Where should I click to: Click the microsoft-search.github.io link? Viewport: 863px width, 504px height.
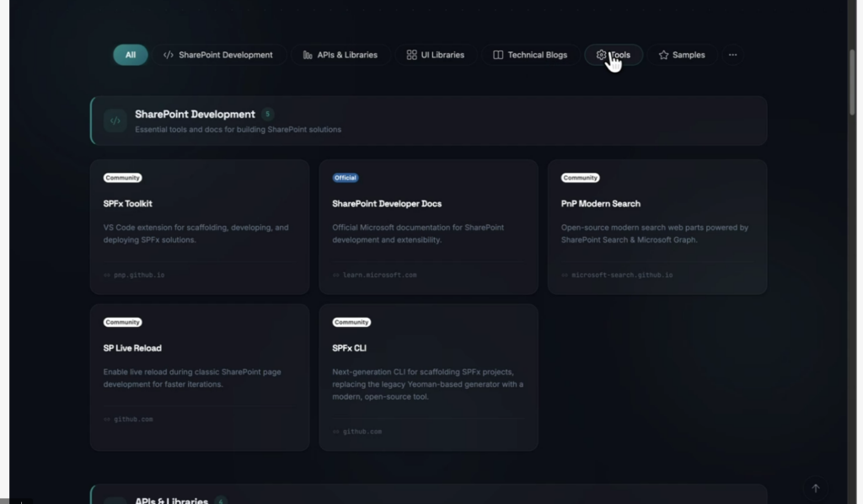622,275
